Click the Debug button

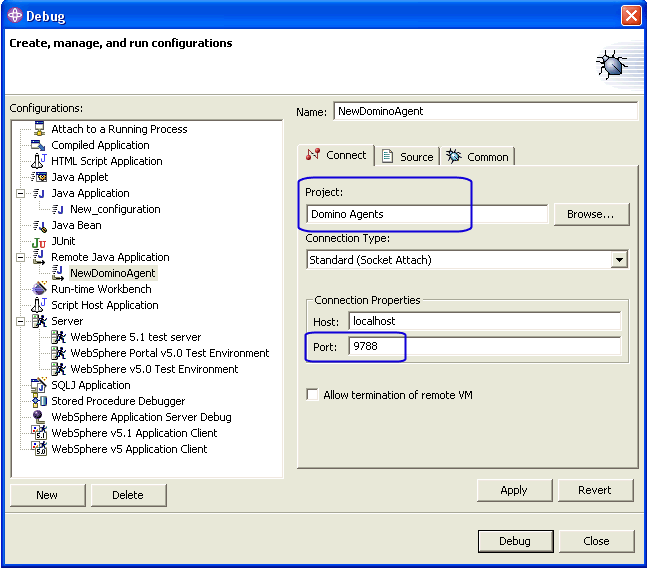[x=515, y=541]
